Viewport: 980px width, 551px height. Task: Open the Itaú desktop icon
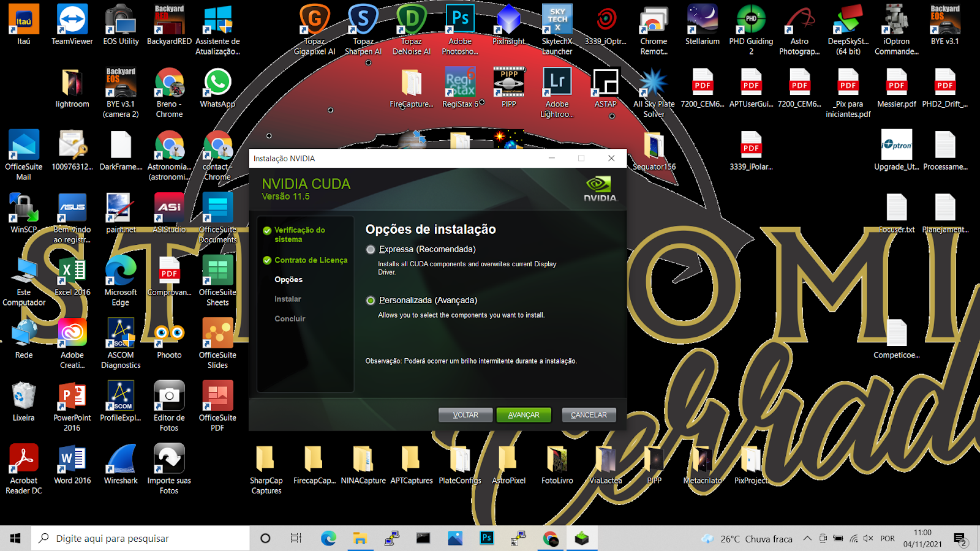pyautogui.click(x=23, y=24)
